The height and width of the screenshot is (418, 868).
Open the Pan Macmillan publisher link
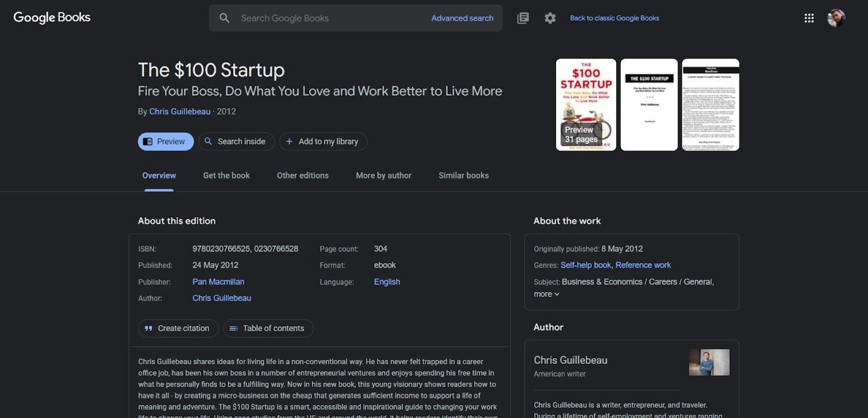pyautogui.click(x=218, y=282)
